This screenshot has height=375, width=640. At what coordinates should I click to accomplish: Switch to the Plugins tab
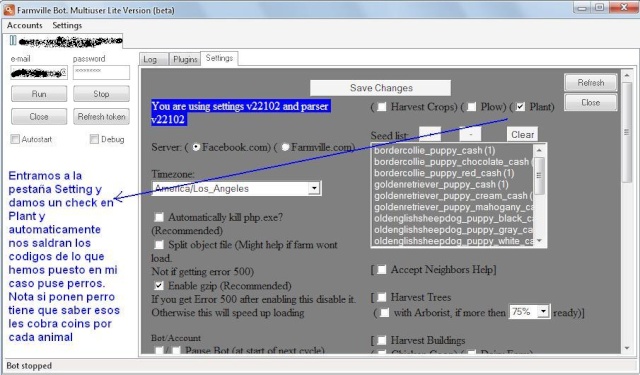(185, 60)
